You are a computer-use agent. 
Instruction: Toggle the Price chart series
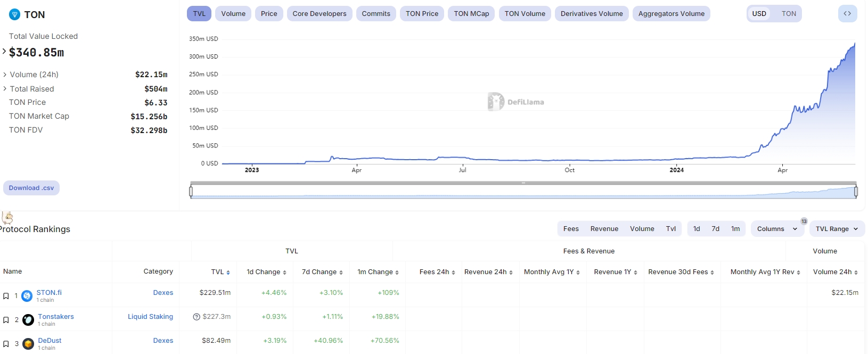(269, 14)
